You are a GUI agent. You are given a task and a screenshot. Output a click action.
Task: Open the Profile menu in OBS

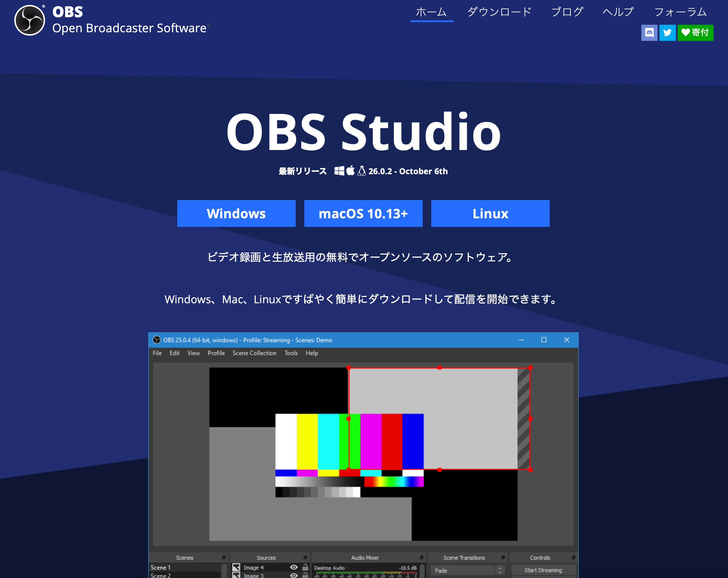tap(217, 353)
